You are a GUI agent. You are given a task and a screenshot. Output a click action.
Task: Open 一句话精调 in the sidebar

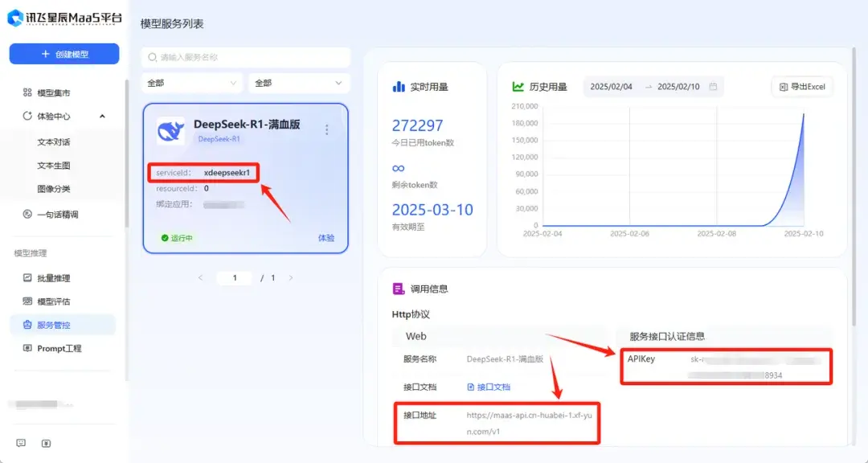coord(58,215)
